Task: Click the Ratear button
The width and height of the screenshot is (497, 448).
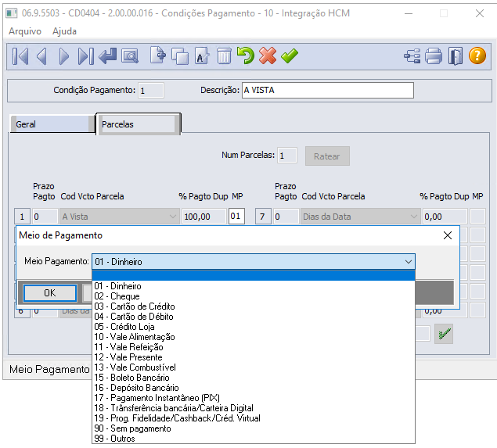Action: click(x=327, y=156)
